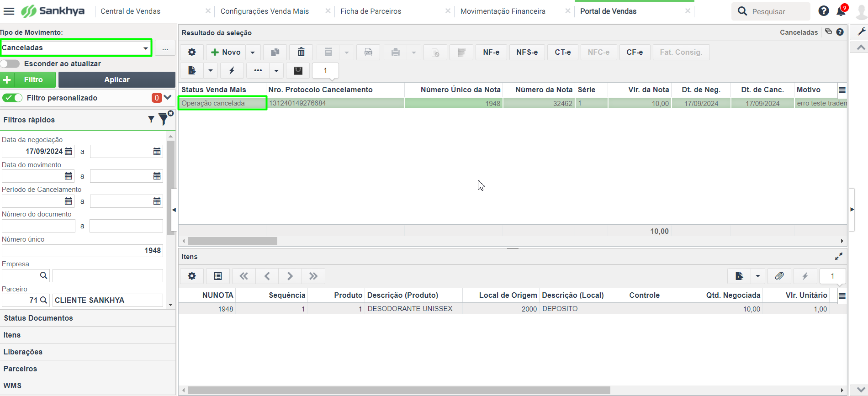Expand the Liberações section
The width and height of the screenshot is (868, 396).
pos(88,352)
